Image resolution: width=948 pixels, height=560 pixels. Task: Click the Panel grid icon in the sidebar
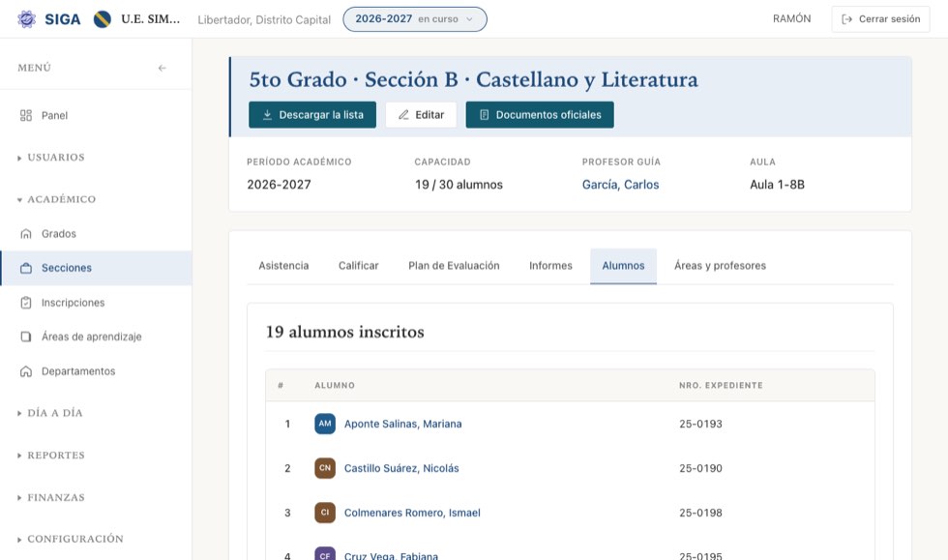pyautogui.click(x=26, y=115)
